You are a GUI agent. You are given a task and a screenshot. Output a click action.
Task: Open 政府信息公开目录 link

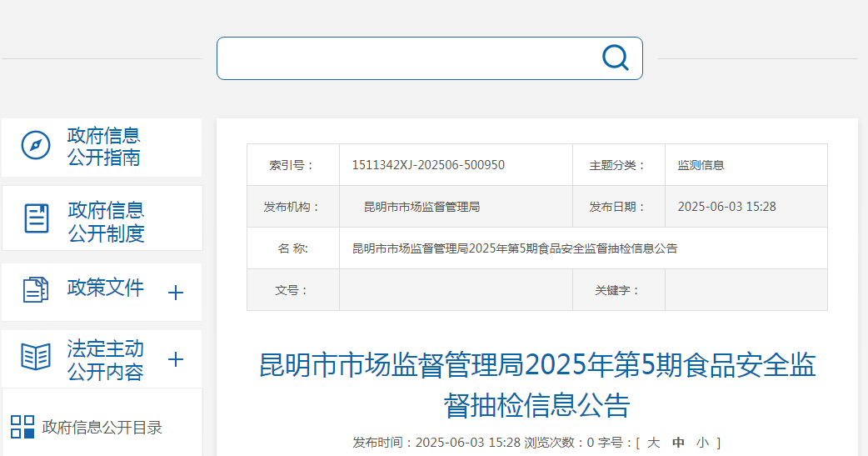click(x=102, y=427)
